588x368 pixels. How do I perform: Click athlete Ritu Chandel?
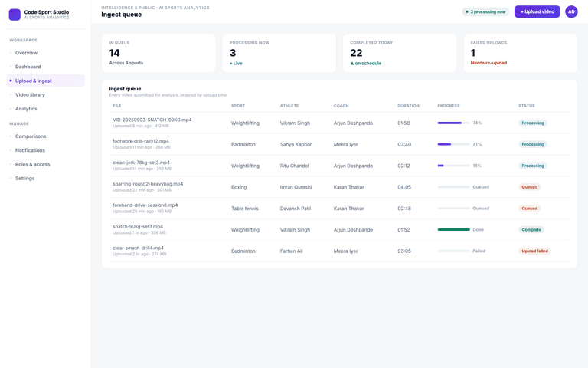pos(294,166)
